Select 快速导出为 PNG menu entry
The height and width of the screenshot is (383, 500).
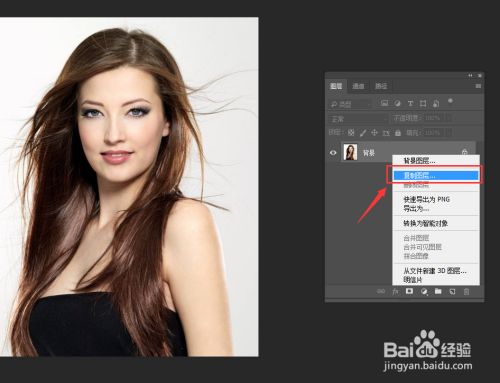(x=436, y=199)
